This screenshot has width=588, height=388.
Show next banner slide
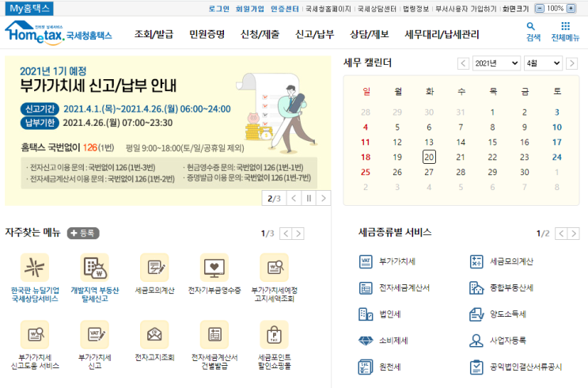coord(323,198)
